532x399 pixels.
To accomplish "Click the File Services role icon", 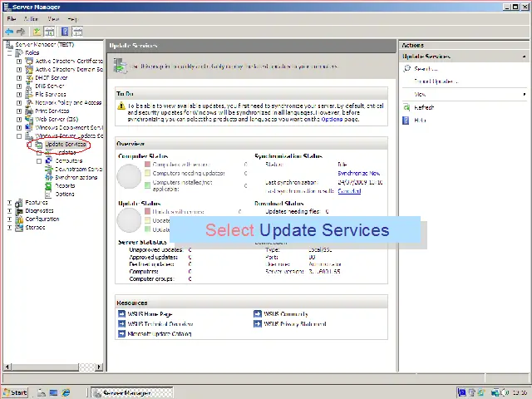I will (x=30, y=94).
